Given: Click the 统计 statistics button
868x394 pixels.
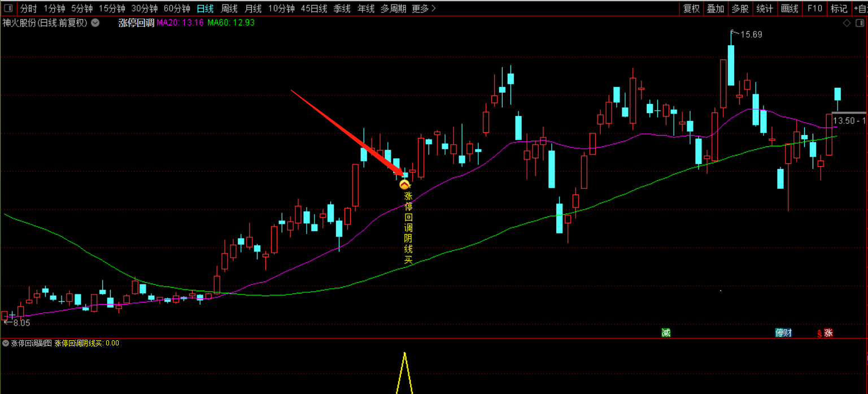Looking at the screenshot, I should tap(765, 8).
